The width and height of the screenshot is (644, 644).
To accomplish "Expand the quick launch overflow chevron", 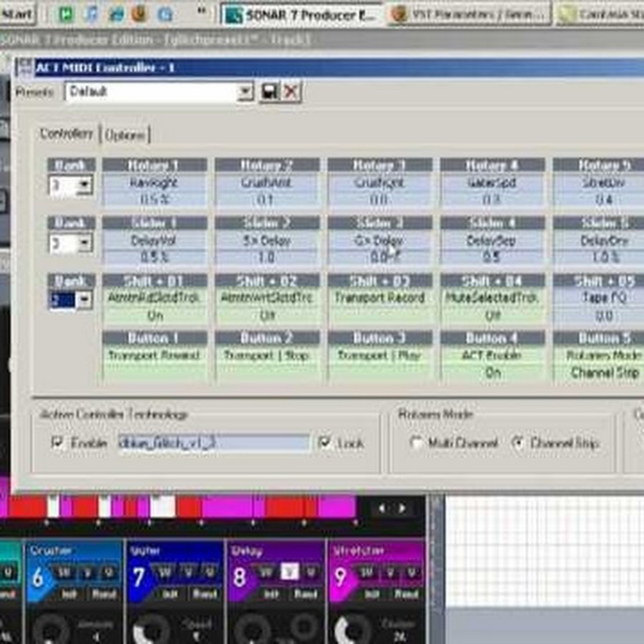I will tap(201, 11).
